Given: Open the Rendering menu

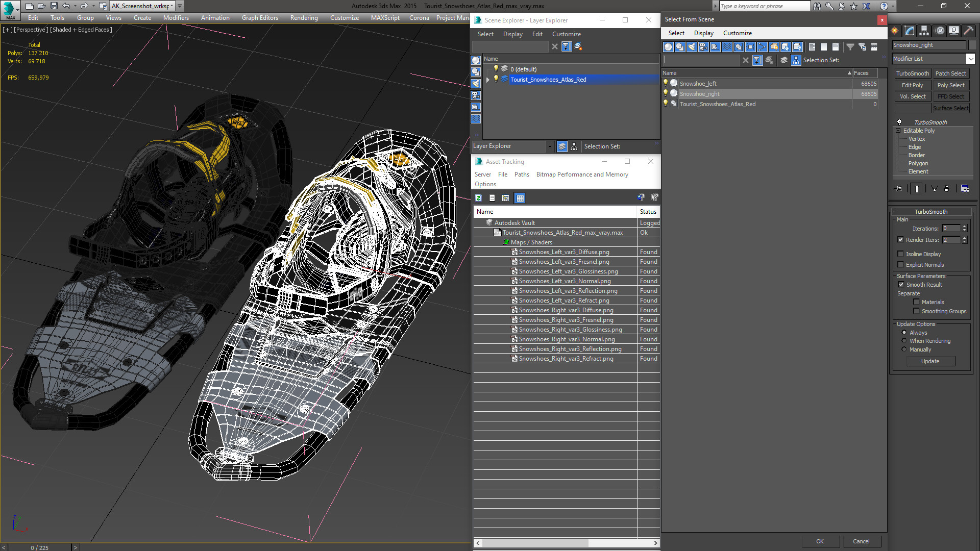Looking at the screenshot, I should click(304, 18).
